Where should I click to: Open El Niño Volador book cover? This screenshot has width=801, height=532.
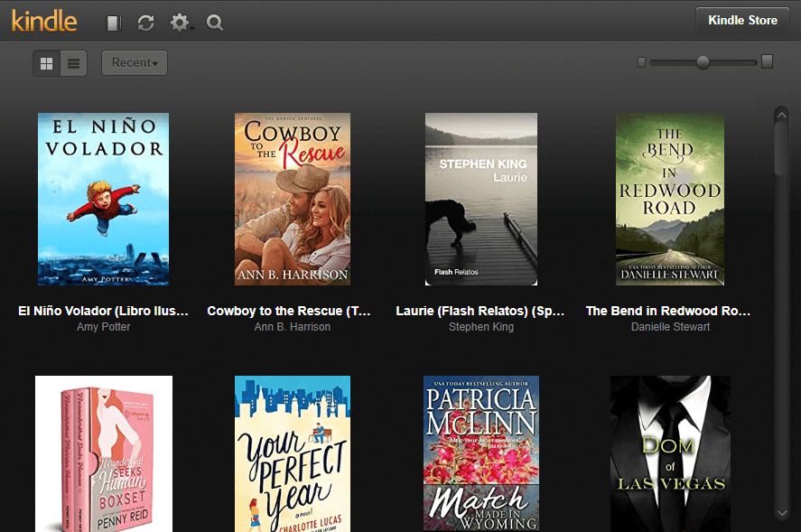click(x=103, y=199)
